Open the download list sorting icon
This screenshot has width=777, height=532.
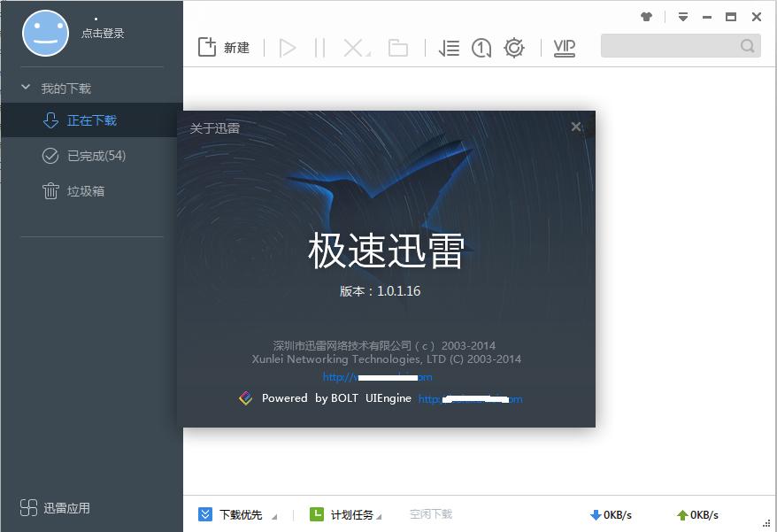coord(449,48)
